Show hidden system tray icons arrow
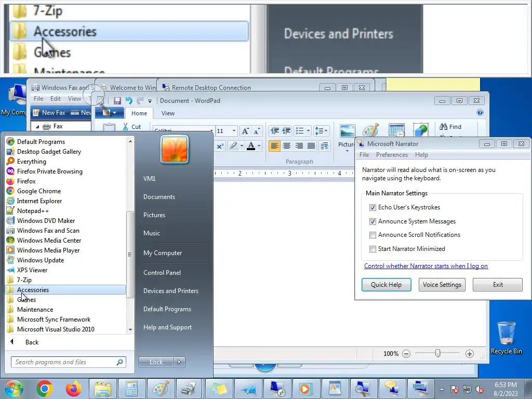532x399 pixels. 442,389
